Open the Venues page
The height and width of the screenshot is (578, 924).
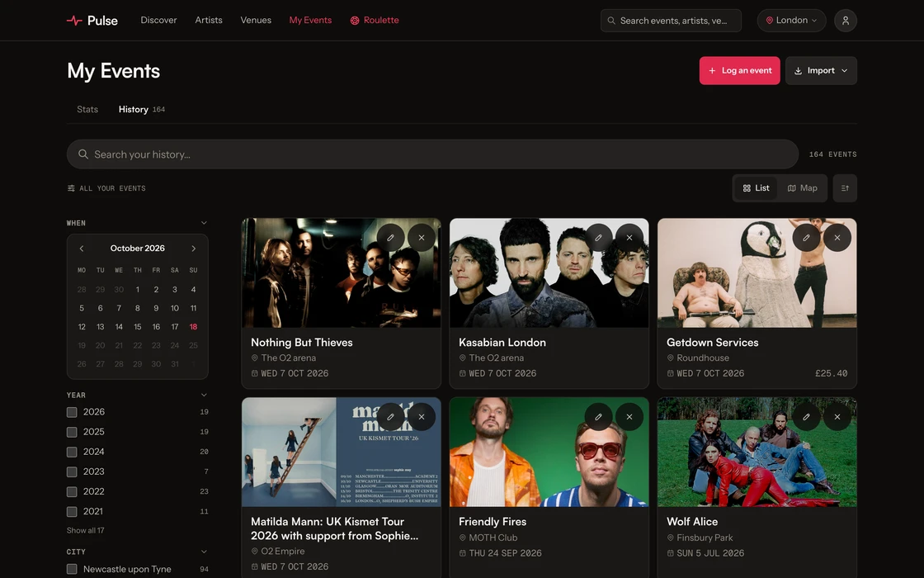point(256,20)
